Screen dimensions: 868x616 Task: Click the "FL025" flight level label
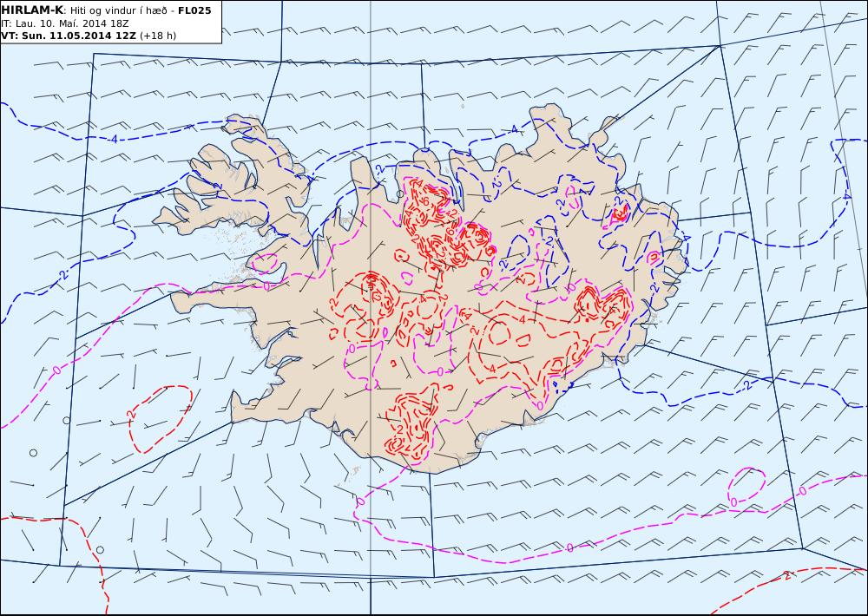click(x=194, y=10)
